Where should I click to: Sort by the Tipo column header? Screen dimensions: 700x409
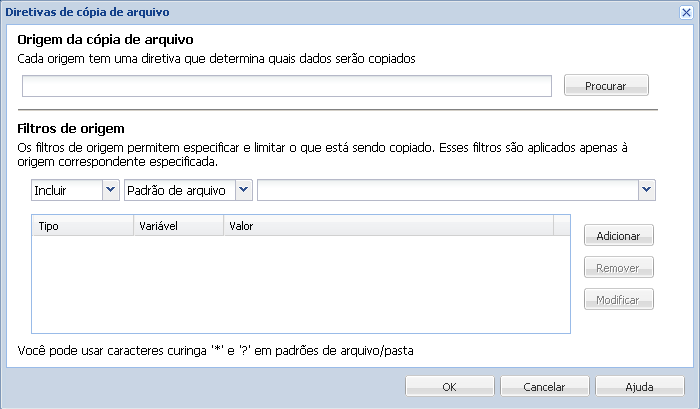[x=82, y=227]
